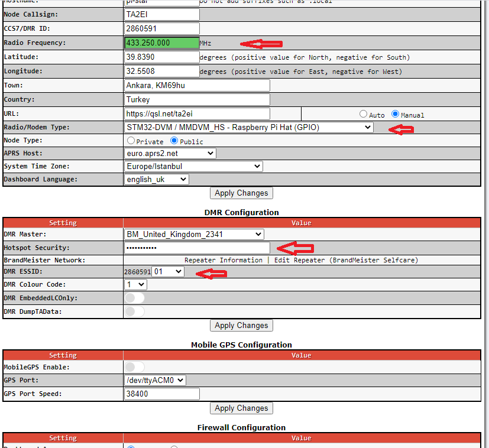489x448 pixels.
Task: Apply Changes under DMR Configuration
Action: pos(241,326)
